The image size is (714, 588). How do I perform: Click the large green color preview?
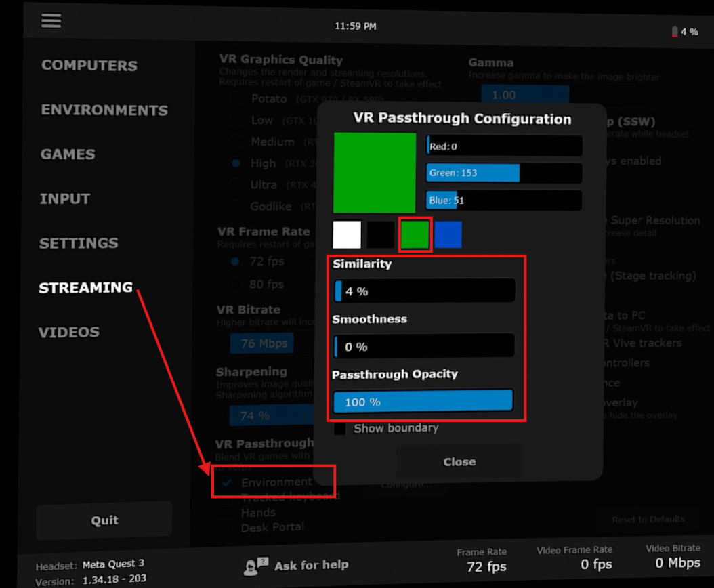[x=375, y=173]
